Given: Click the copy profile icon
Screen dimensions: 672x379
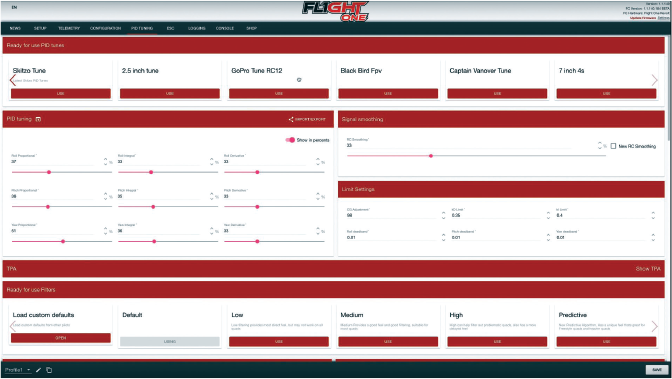Looking at the screenshot, I should pyautogui.click(x=49, y=370).
